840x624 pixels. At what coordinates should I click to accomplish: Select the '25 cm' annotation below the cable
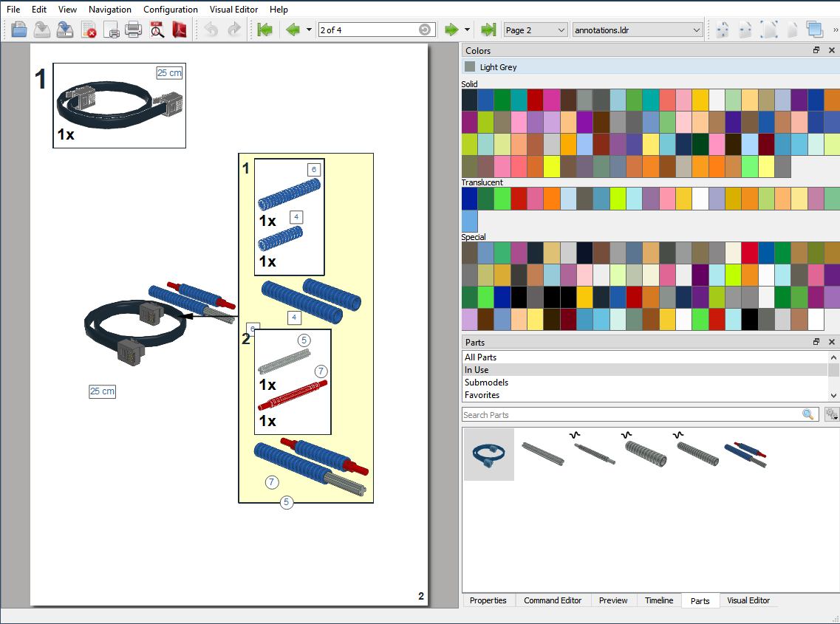pyautogui.click(x=102, y=391)
